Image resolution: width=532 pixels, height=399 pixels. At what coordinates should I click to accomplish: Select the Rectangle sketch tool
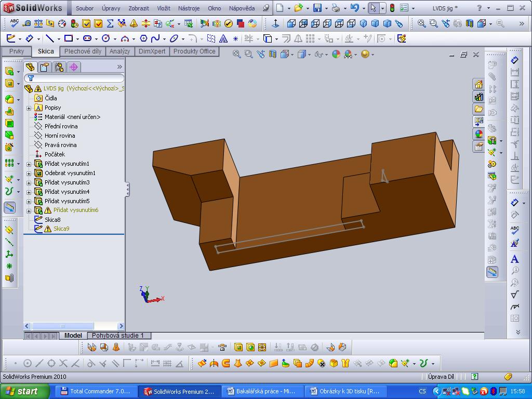pos(69,38)
